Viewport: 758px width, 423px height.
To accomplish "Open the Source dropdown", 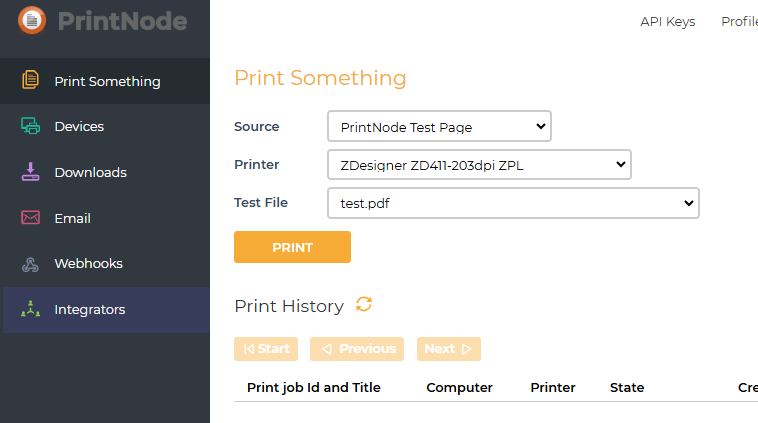I will tap(439, 127).
